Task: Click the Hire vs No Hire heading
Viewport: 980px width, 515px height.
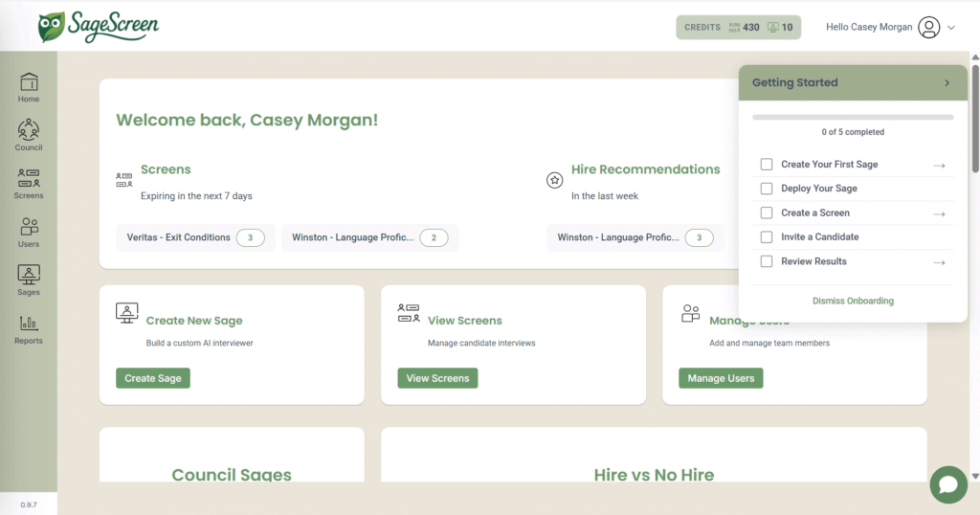Action: tap(654, 475)
